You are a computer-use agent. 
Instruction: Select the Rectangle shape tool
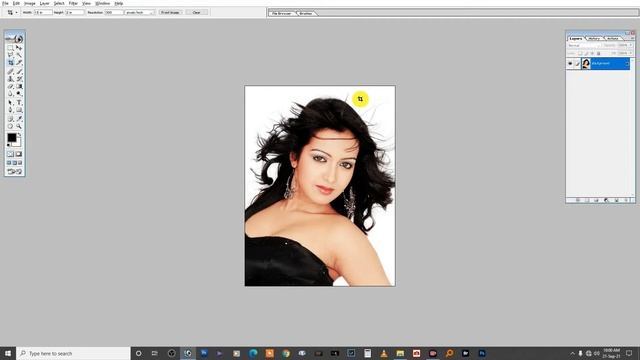19,110
